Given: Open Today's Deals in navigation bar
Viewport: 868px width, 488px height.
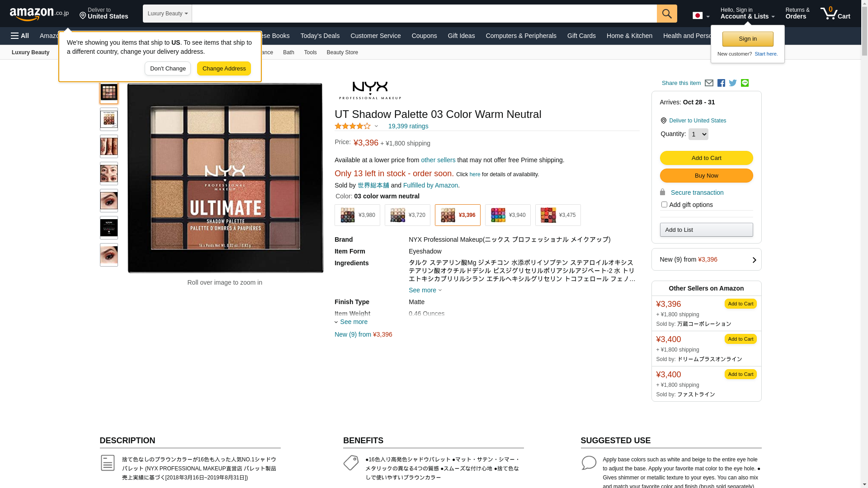Looking at the screenshot, I should coord(320,36).
